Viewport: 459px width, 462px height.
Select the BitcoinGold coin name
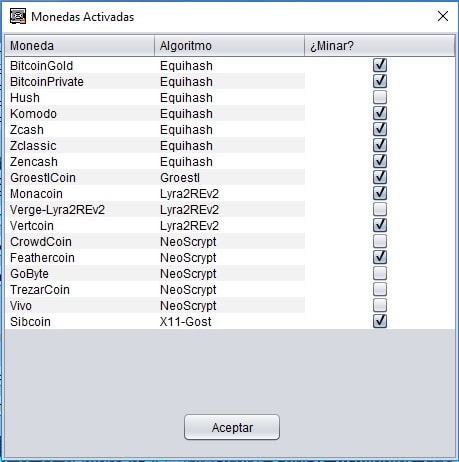41,66
